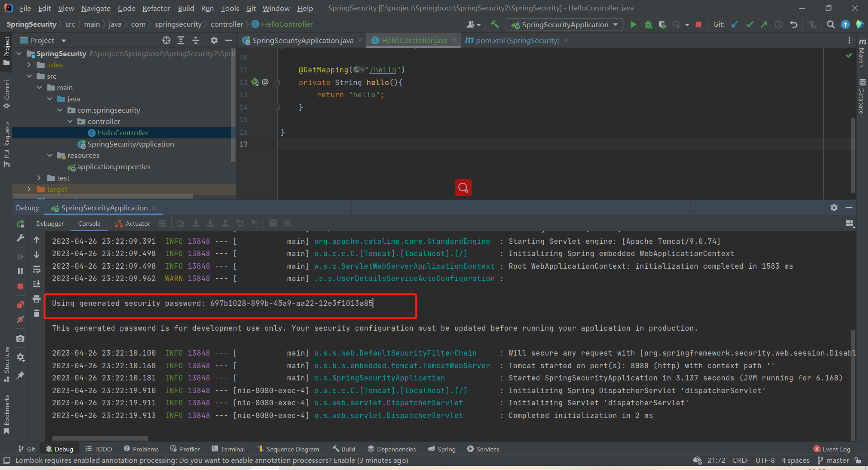Click the console horizontal scrollbar

[x=100, y=438]
